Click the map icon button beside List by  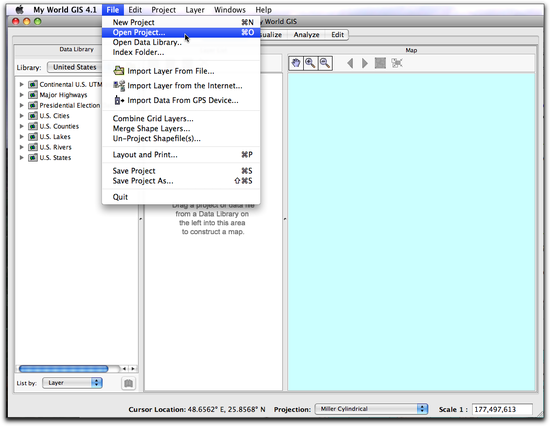coord(128,383)
